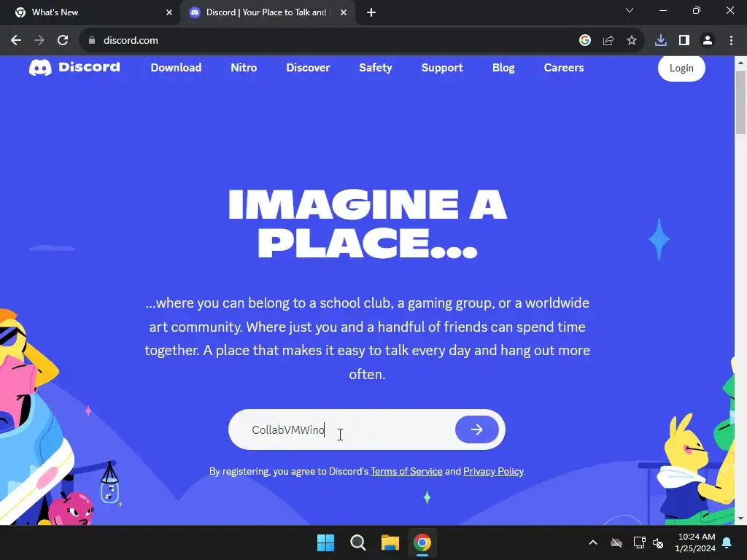Go back with the browser back arrow
747x560 pixels.
pyautogui.click(x=16, y=41)
